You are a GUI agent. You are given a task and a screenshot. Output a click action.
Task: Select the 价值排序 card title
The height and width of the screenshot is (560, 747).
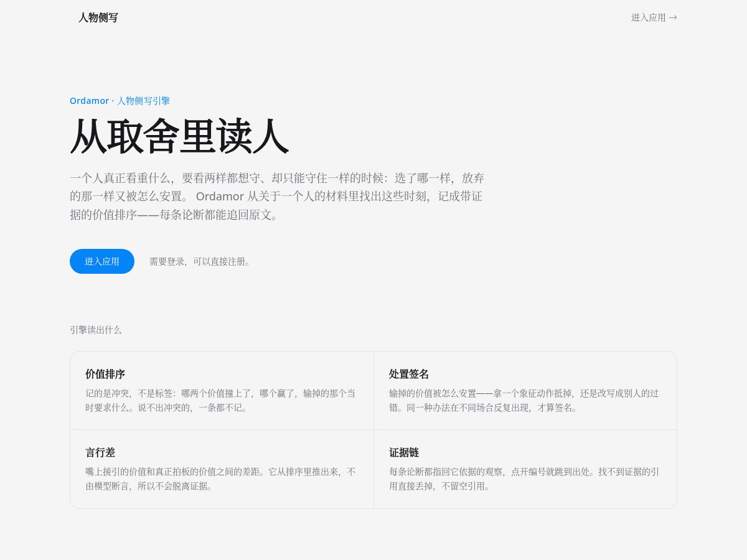[105, 374]
